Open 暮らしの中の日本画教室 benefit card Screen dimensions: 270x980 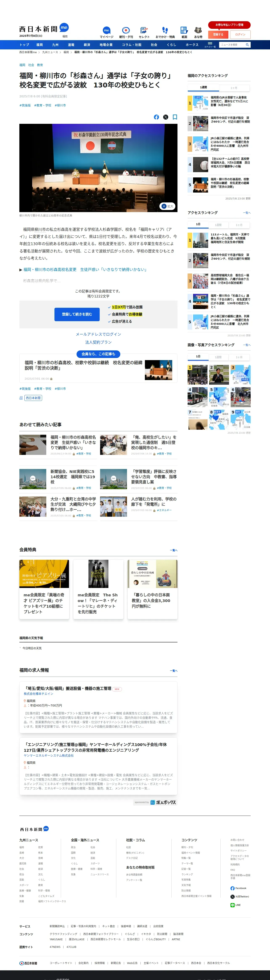coord(152,589)
